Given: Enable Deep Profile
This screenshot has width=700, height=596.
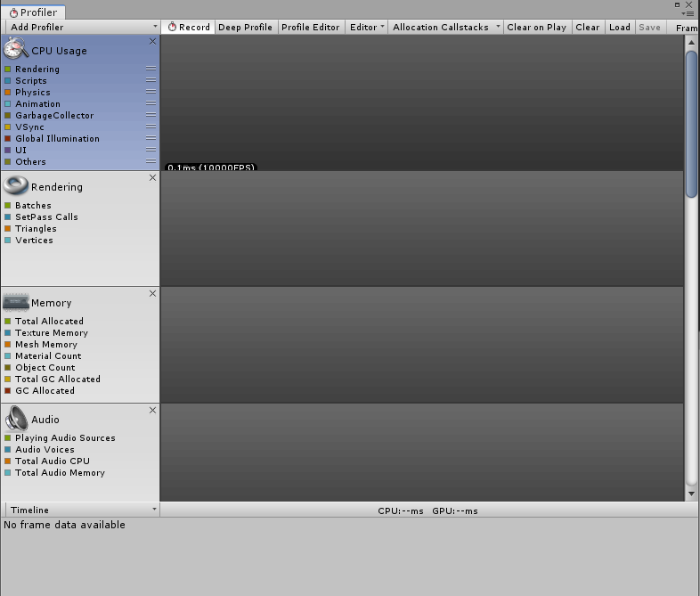Looking at the screenshot, I should [246, 28].
